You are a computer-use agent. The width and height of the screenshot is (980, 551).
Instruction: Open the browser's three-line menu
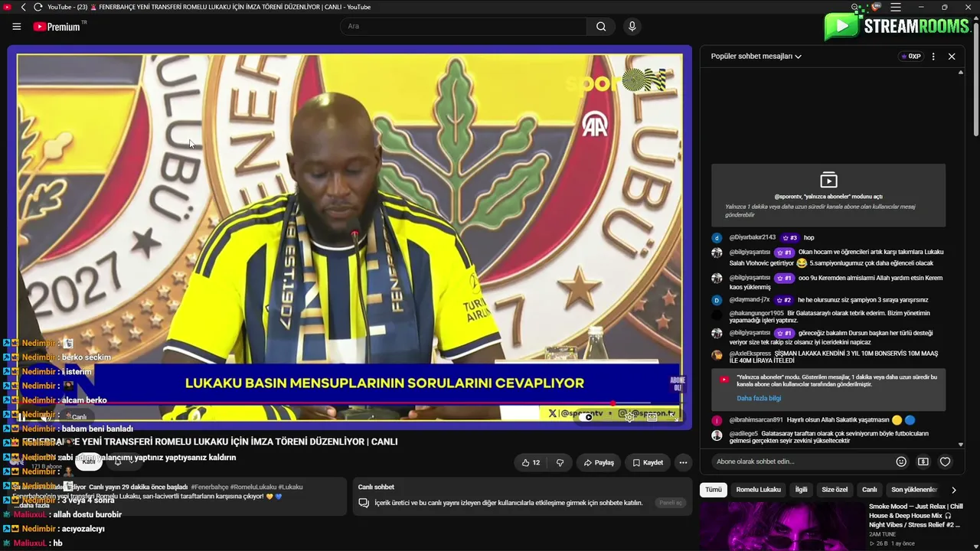pyautogui.click(x=896, y=7)
